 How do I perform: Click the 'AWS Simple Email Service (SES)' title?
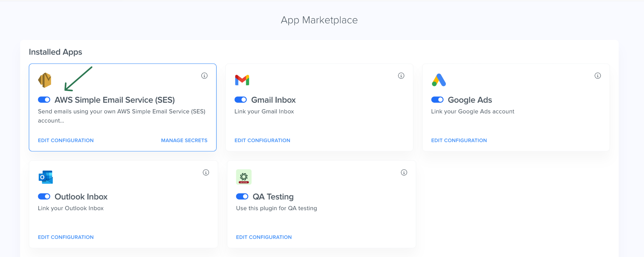coord(115,100)
